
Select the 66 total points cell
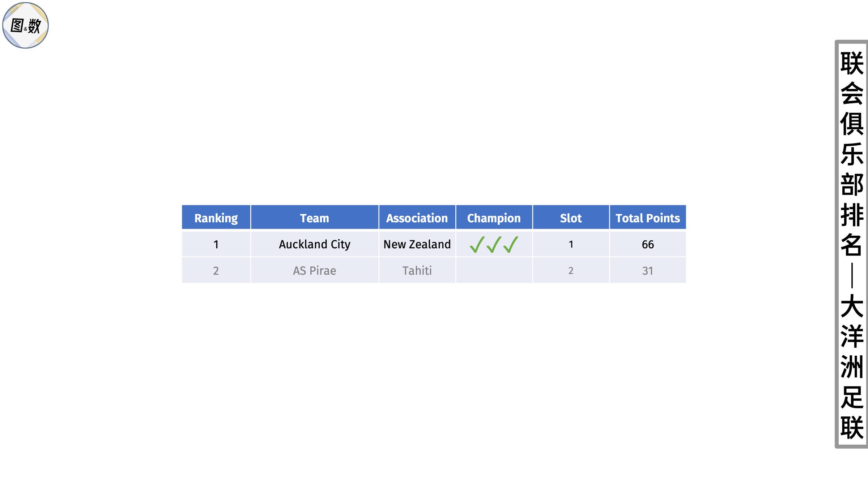coord(648,244)
